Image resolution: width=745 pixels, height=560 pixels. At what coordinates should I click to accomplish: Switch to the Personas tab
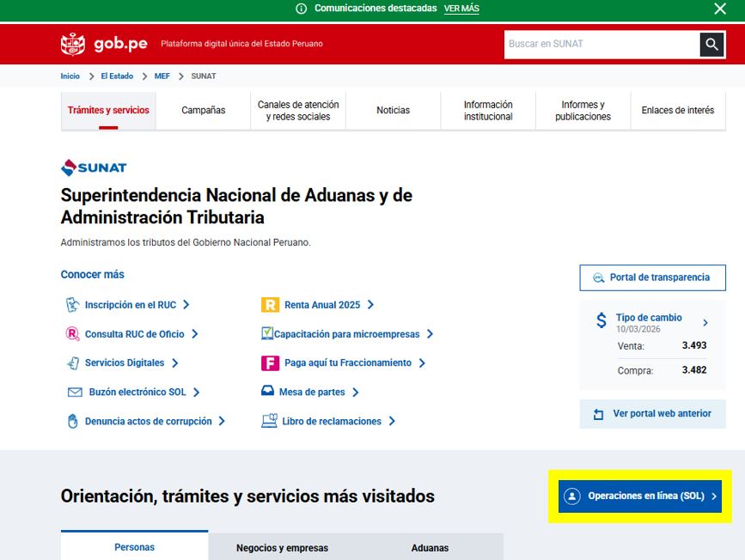(134, 547)
